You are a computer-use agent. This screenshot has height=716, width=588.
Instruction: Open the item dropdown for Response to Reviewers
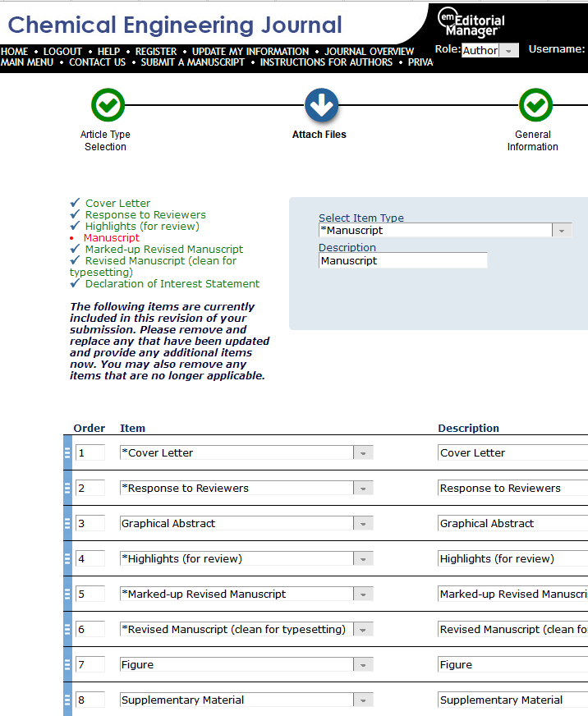tap(363, 489)
